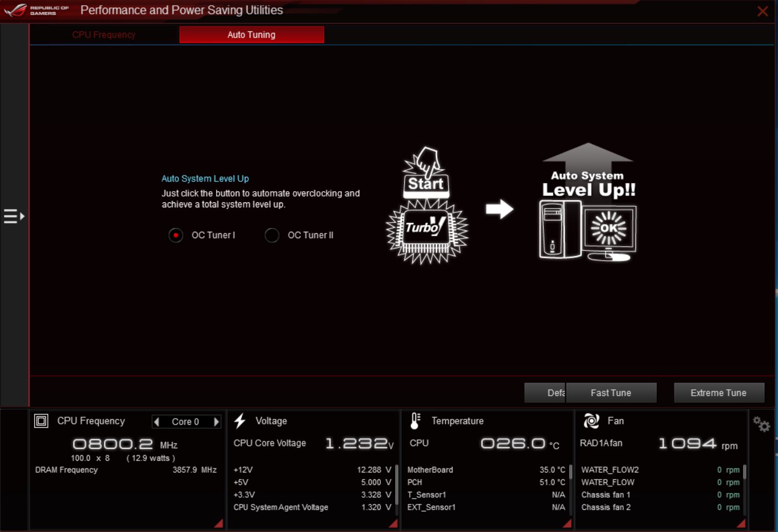778x532 pixels.
Task: Click the CPU Core Voltage 1.232 reading
Action: pyautogui.click(x=359, y=443)
